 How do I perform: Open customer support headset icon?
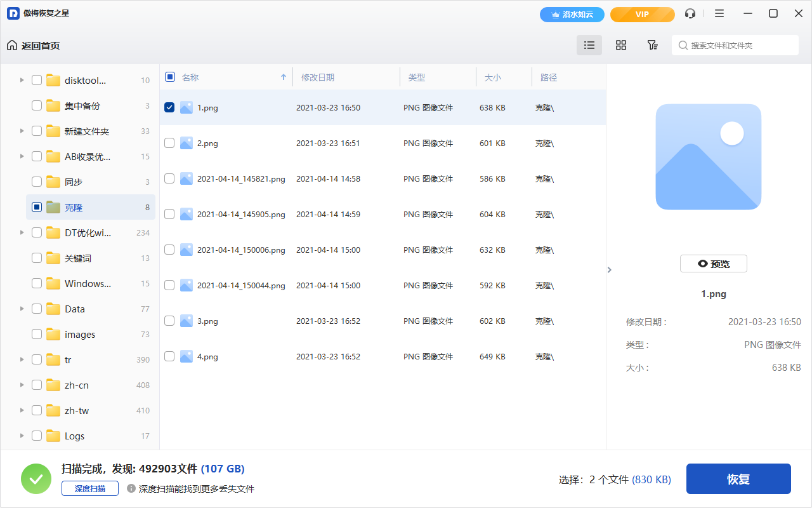[690, 13]
